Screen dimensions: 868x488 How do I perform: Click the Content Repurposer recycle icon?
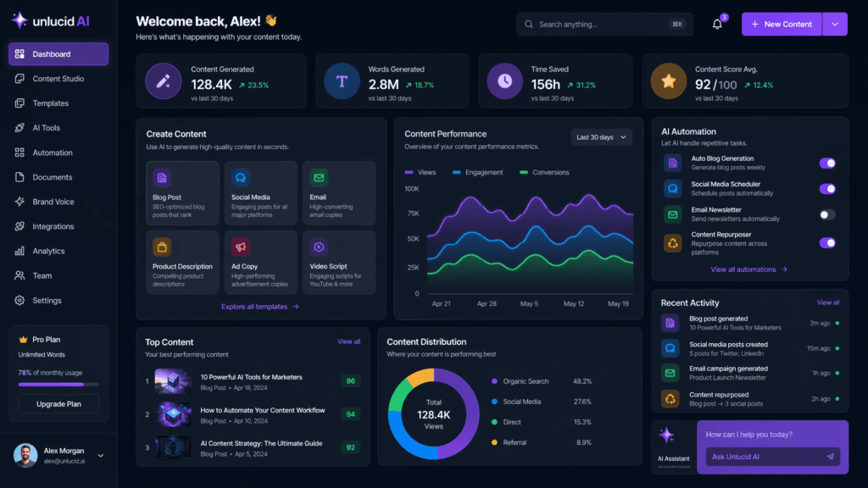point(672,243)
